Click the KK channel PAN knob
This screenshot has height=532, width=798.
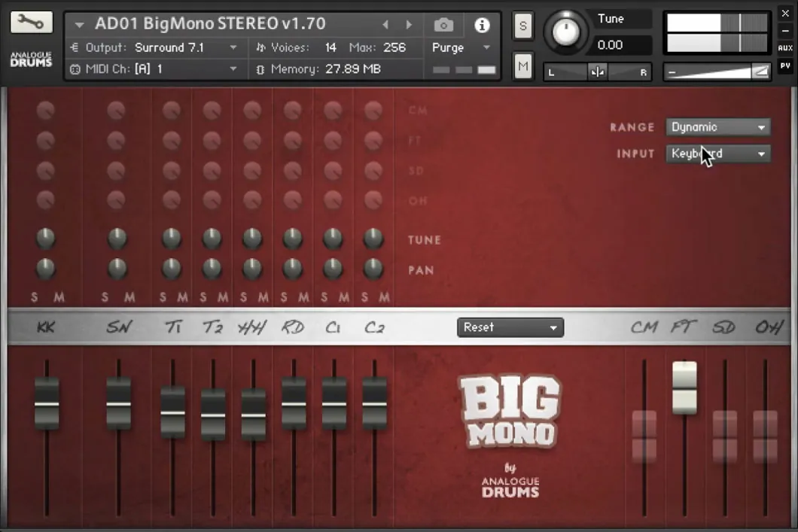46,268
